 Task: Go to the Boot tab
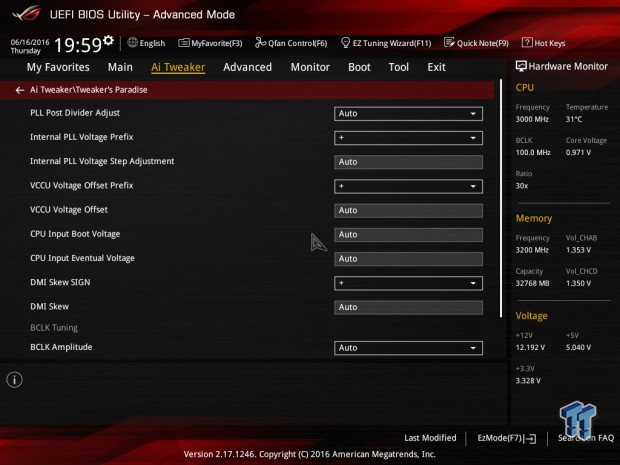[x=359, y=67]
